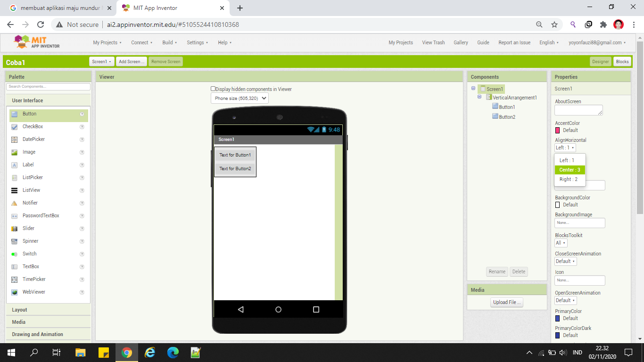The image size is (644, 362).
Task: Open the Help menu
Action: click(225, 42)
